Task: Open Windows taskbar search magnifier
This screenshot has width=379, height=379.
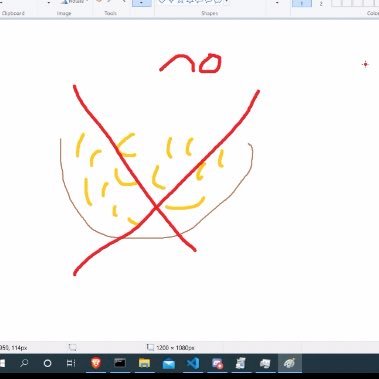Action: pyautogui.click(x=24, y=363)
